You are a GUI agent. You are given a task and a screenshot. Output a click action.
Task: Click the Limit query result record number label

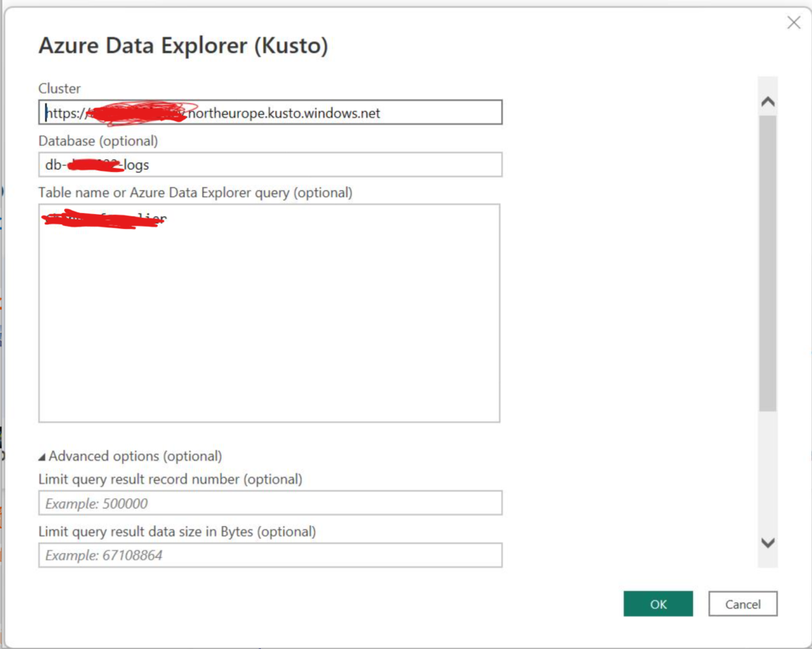(170, 479)
